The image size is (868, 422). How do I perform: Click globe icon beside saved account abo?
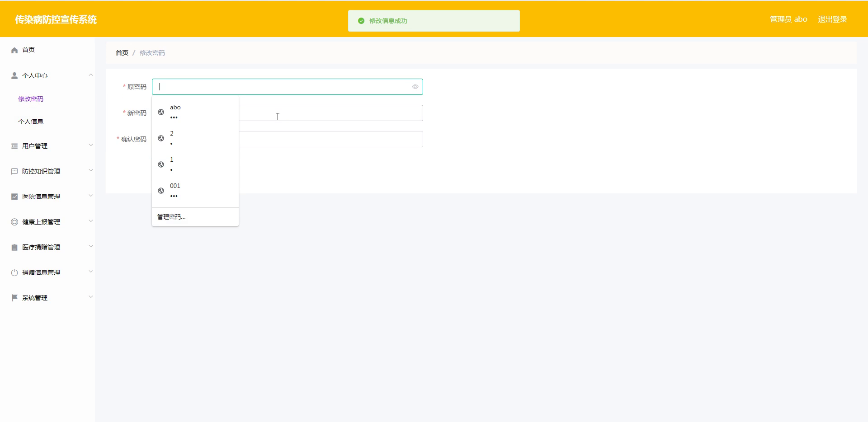point(161,112)
